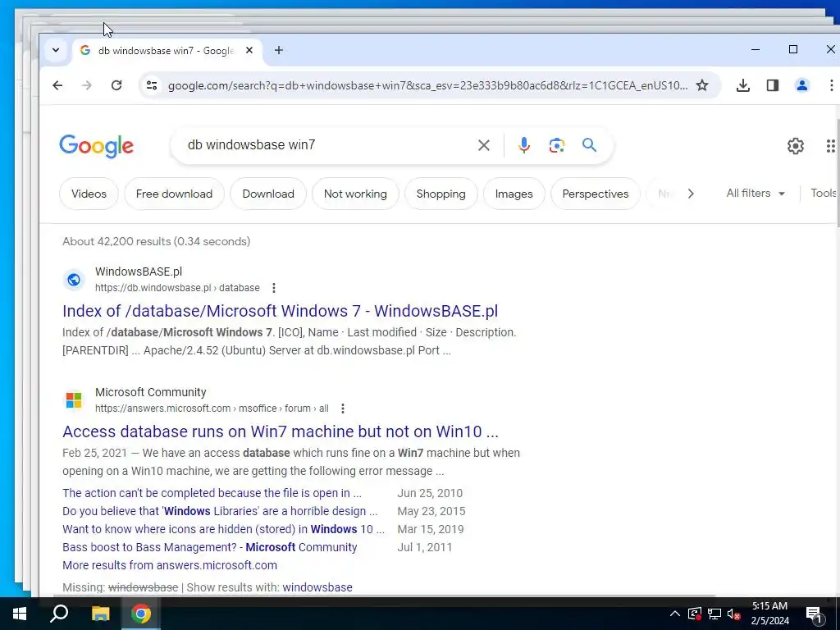Search by image with the Lens icon
The image size is (840, 630).
point(557,145)
